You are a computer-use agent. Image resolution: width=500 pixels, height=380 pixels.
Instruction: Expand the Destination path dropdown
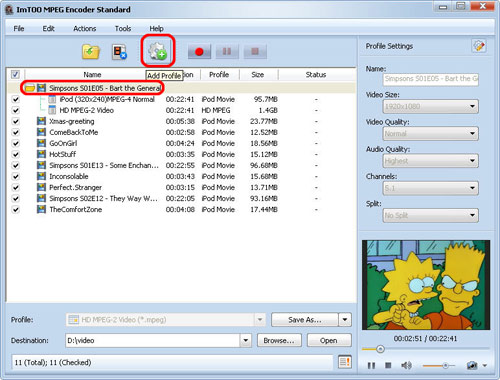[x=245, y=340]
